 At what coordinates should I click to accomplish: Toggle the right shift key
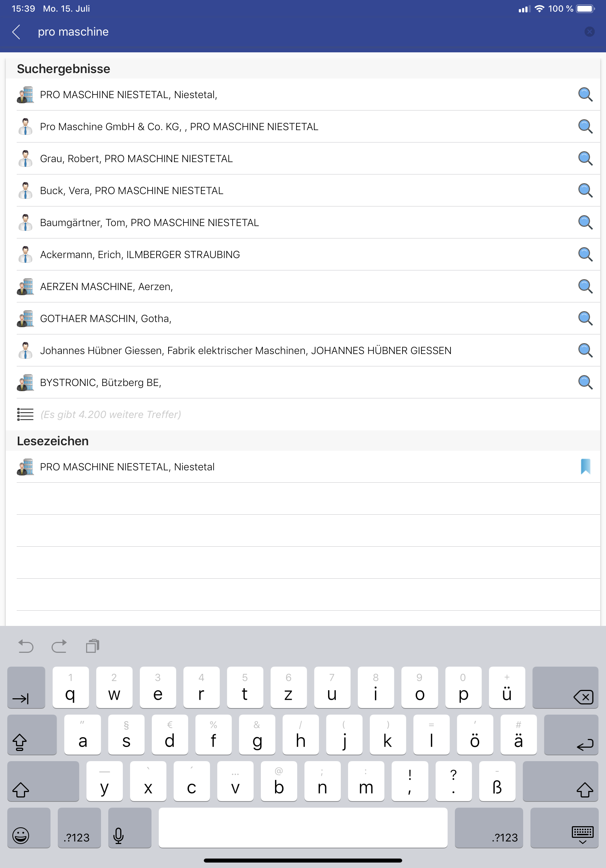(x=561, y=781)
